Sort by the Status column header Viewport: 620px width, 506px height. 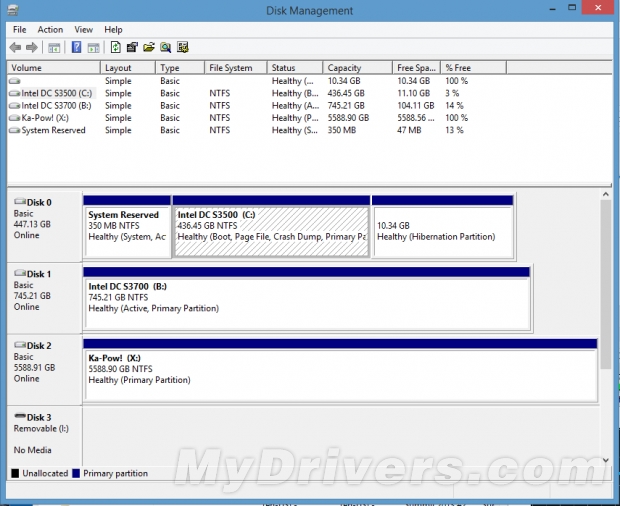click(295, 68)
